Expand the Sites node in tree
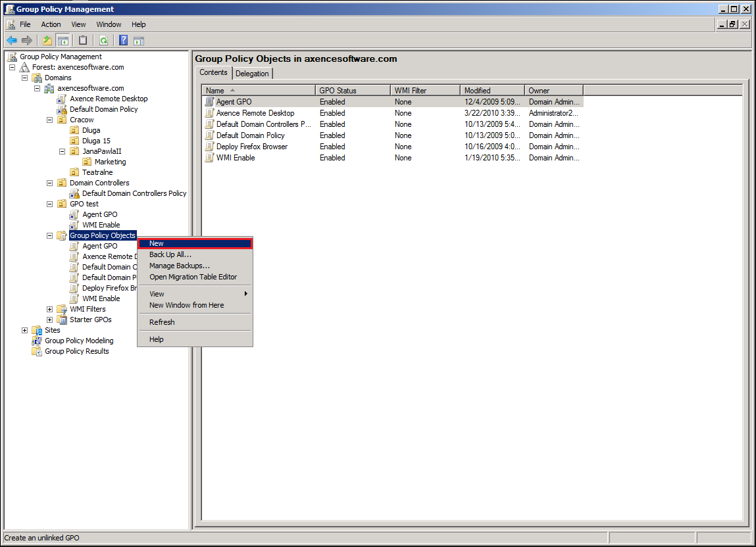The height and width of the screenshot is (547, 756). coord(25,330)
